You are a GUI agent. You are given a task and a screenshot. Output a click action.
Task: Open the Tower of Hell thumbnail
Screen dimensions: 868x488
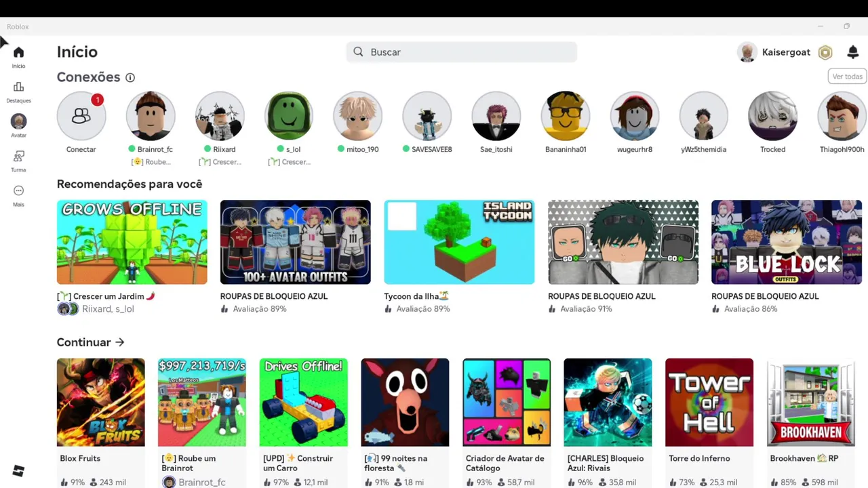click(x=709, y=403)
